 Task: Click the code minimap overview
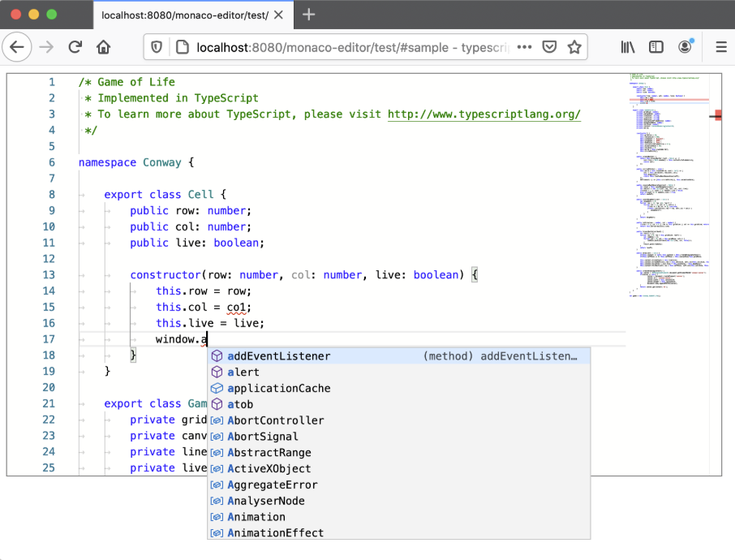tap(665, 187)
